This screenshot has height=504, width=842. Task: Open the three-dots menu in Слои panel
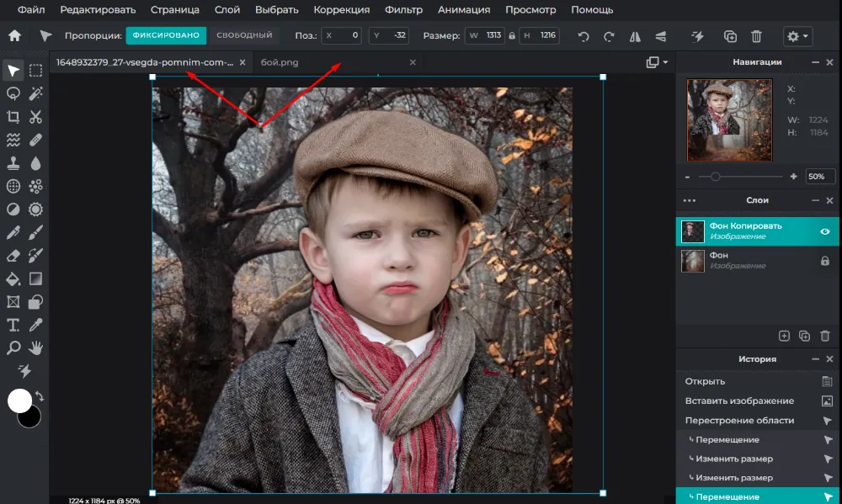click(690, 201)
